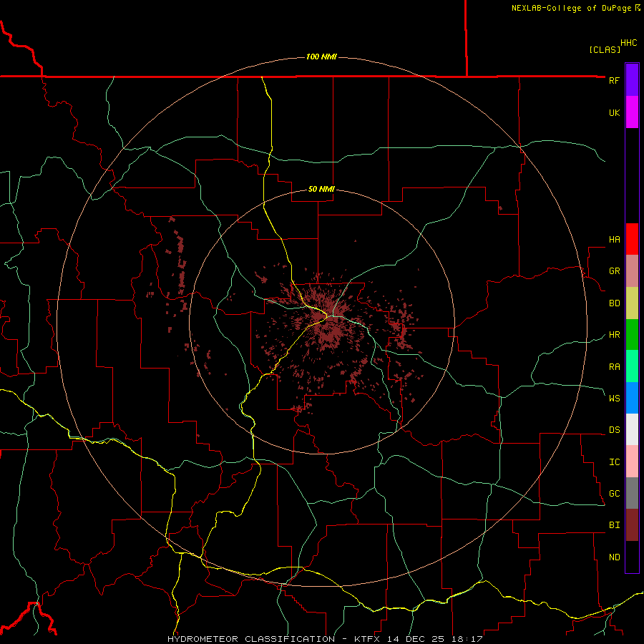The image size is (644, 644).
Task: Click the 50 NMI range ring label
Action: [x=321, y=190]
